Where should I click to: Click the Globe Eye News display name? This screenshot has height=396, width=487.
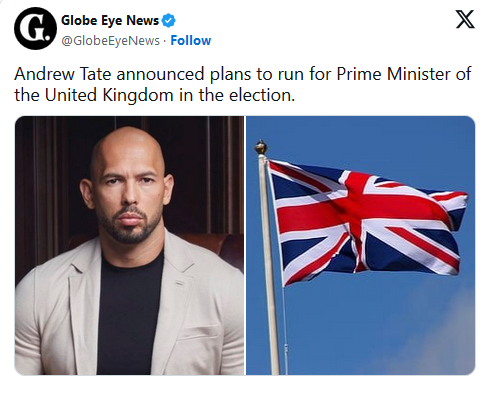[110, 21]
